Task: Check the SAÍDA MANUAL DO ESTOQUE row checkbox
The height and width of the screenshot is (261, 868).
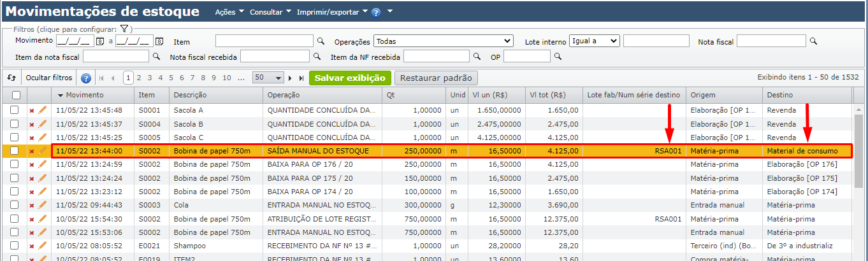Action: pyautogui.click(x=15, y=151)
